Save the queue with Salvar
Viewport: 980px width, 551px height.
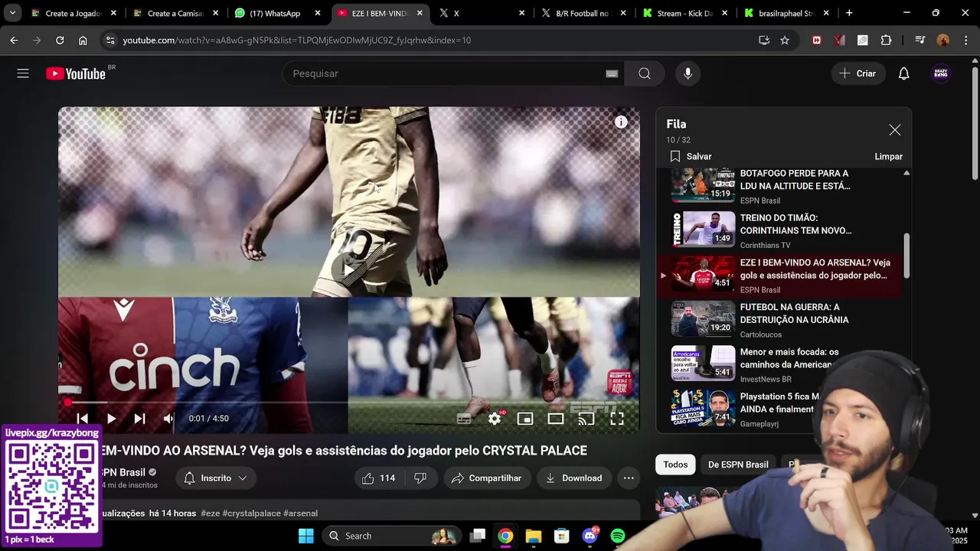tap(691, 156)
